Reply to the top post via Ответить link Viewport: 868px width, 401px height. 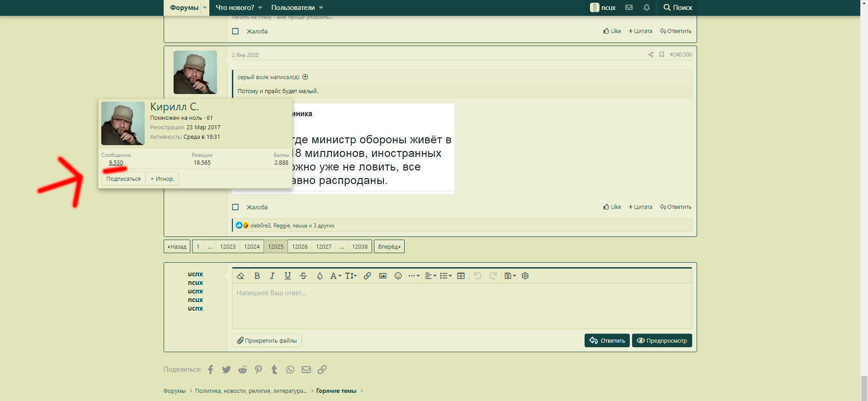(675, 31)
